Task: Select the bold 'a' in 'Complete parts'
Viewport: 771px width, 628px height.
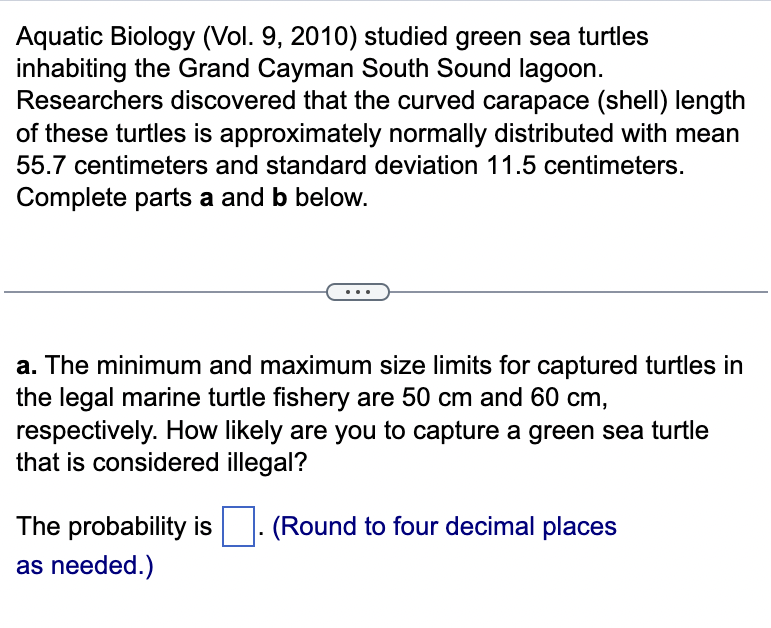Action: click(207, 198)
